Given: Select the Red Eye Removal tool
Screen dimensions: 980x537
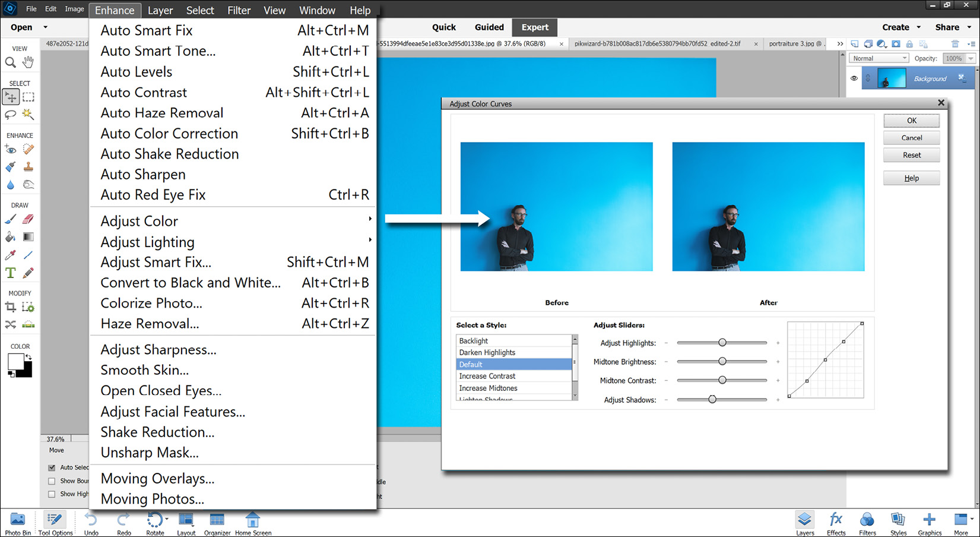Looking at the screenshot, I should [10, 149].
